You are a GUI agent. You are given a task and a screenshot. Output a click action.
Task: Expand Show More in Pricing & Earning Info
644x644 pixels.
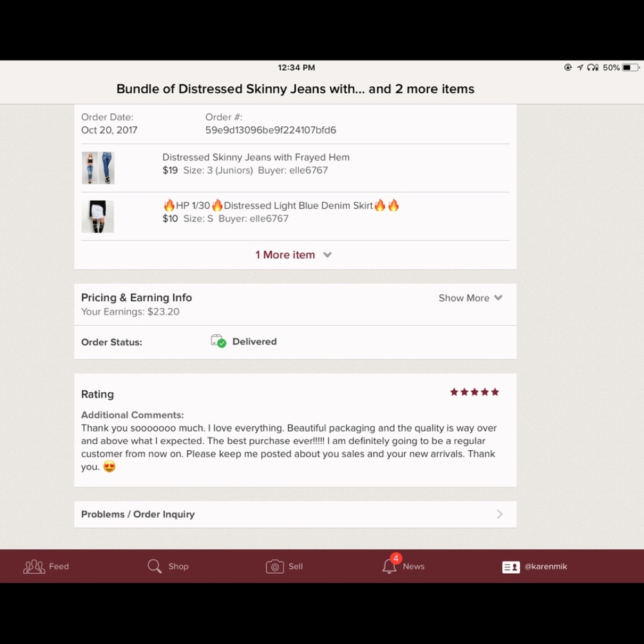(470, 298)
